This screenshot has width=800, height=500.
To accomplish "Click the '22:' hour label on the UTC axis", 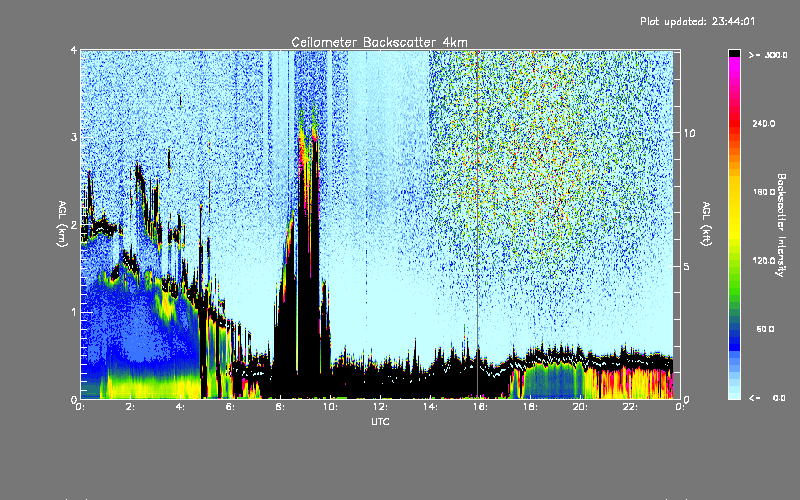I will click(x=630, y=407).
